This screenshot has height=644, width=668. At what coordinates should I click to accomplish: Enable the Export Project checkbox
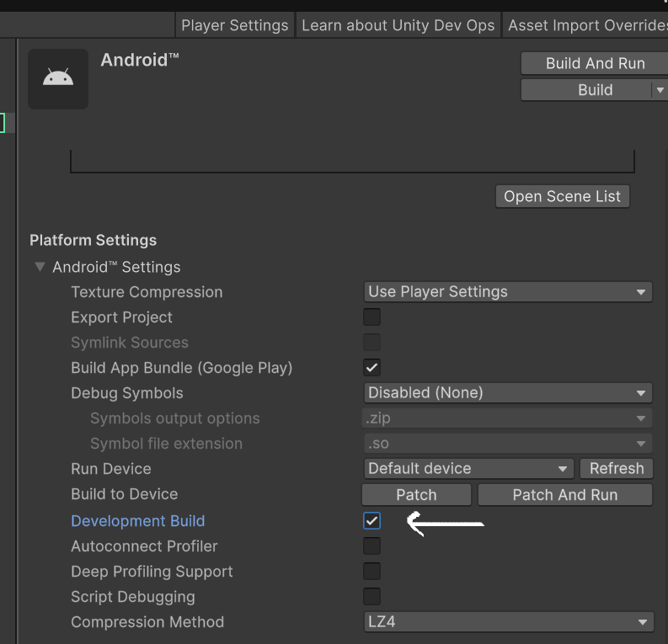(x=371, y=317)
